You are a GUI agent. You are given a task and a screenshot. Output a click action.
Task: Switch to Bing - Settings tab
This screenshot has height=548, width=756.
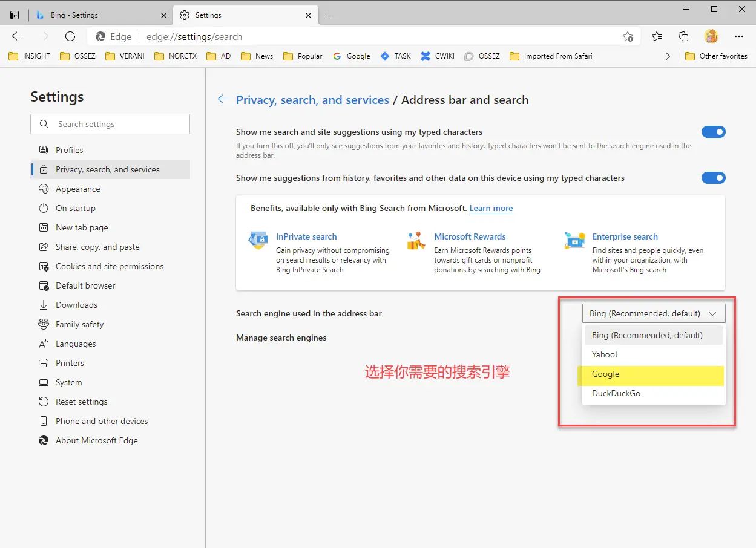(100, 15)
